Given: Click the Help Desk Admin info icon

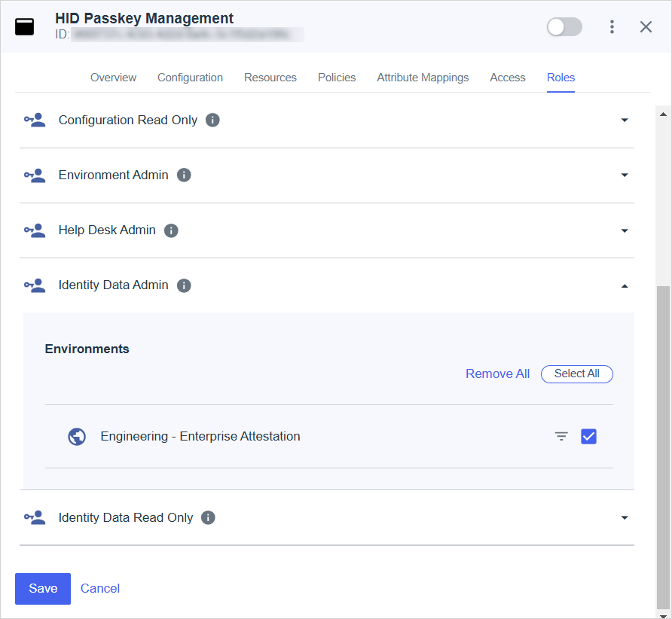Looking at the screenshot, I should (171, 230).
